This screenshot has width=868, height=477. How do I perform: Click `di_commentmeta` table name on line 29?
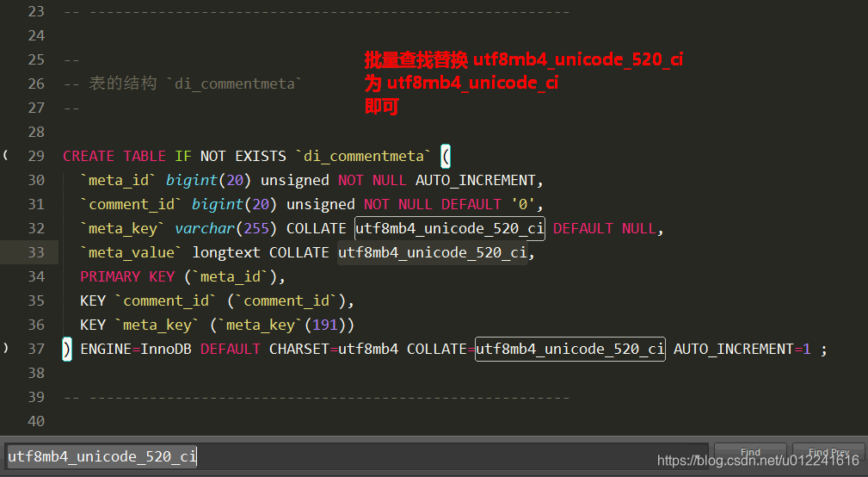[x=363, y=156]
